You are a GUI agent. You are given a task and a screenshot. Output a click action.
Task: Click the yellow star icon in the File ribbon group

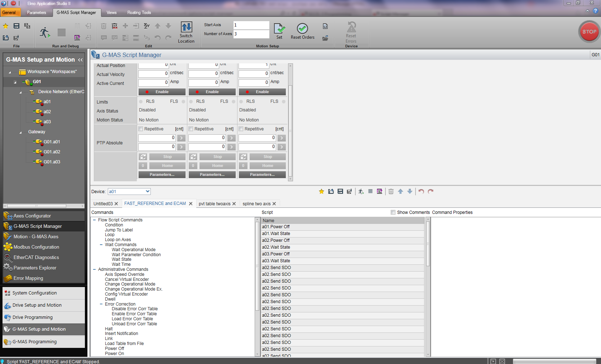coord(6,26)
